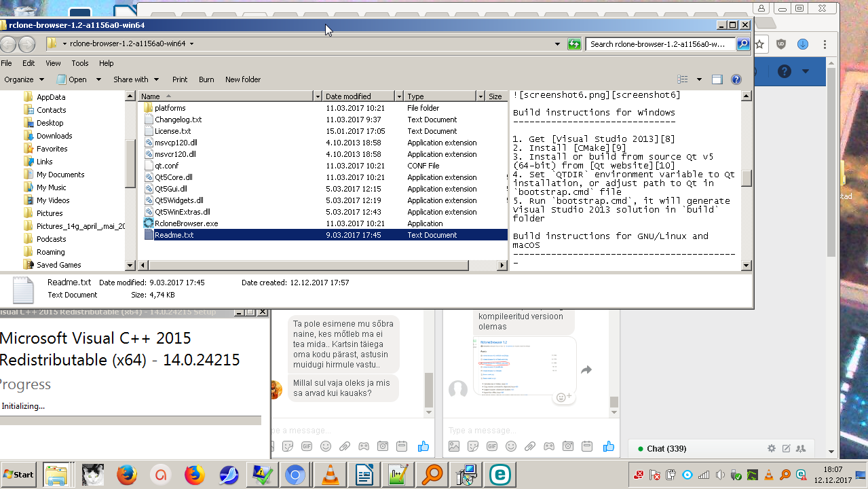
Task: Send a thumbs-up in the left chat
Action: [x=423, y=446]
